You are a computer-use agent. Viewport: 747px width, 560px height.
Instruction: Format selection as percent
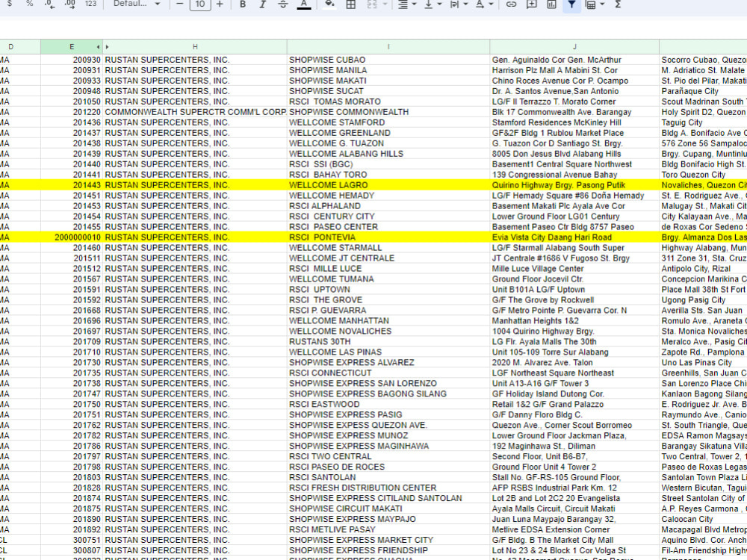[30, 4]
